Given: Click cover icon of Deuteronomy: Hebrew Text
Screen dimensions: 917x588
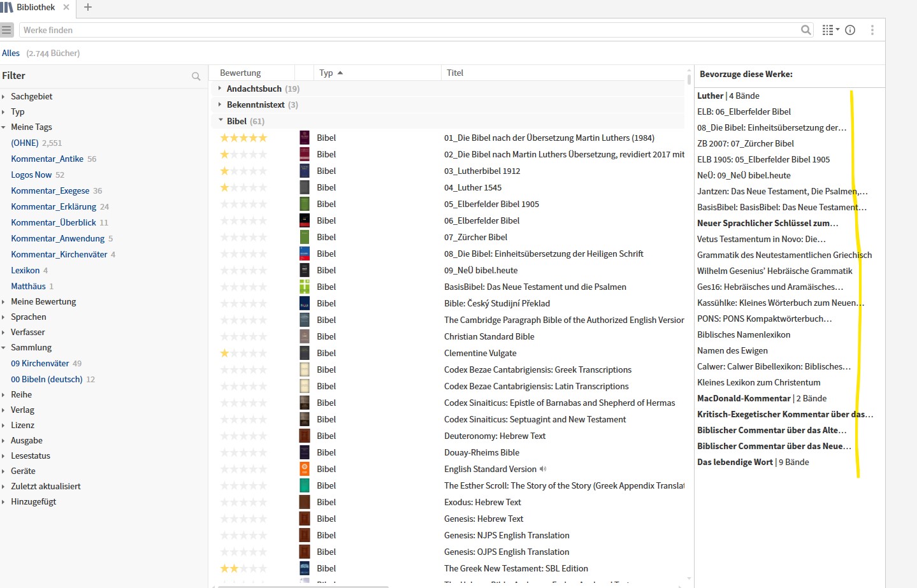Looking at the screenshot, I should coord(305,436).
